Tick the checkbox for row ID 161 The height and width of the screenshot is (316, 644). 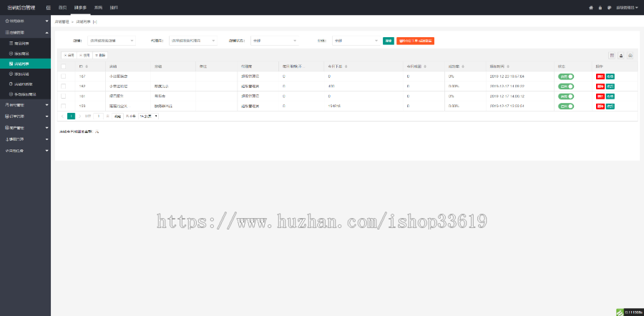tap(63, 96)
